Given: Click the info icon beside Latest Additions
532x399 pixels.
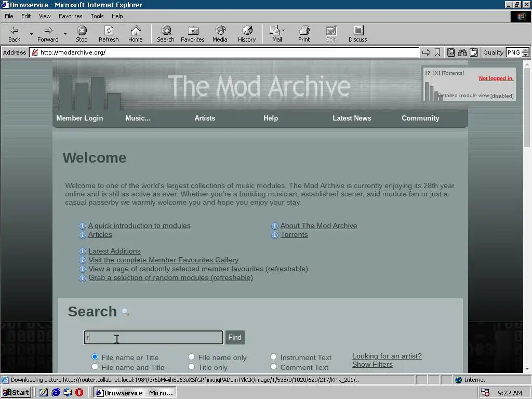Looking at the screenshot, I should [x=83, y=251].
